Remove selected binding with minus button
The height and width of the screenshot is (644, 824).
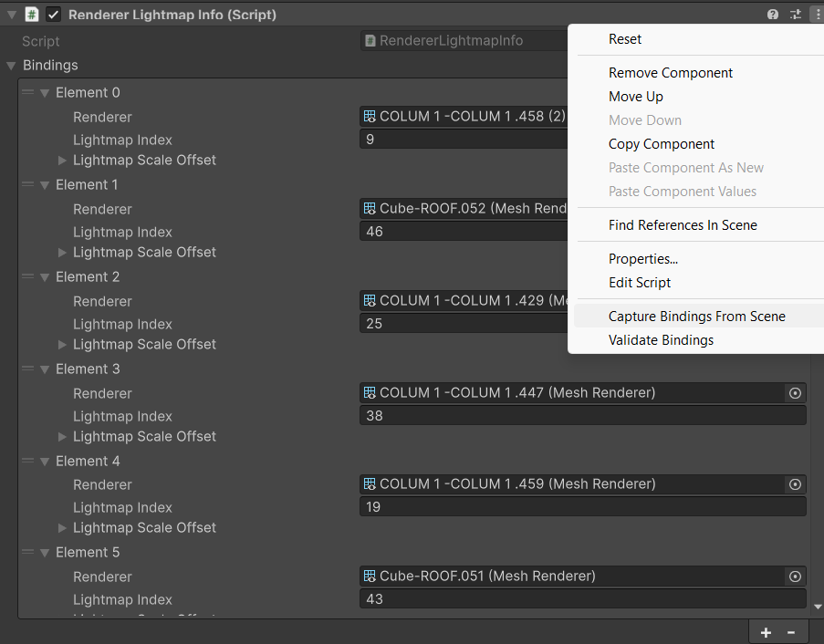click(x=790, y=632)
